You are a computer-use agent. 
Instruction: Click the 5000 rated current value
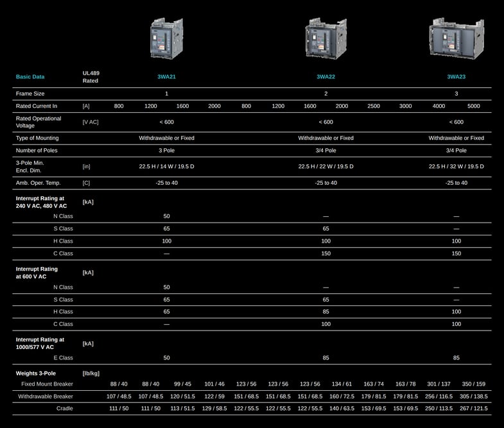pos(473,106)
